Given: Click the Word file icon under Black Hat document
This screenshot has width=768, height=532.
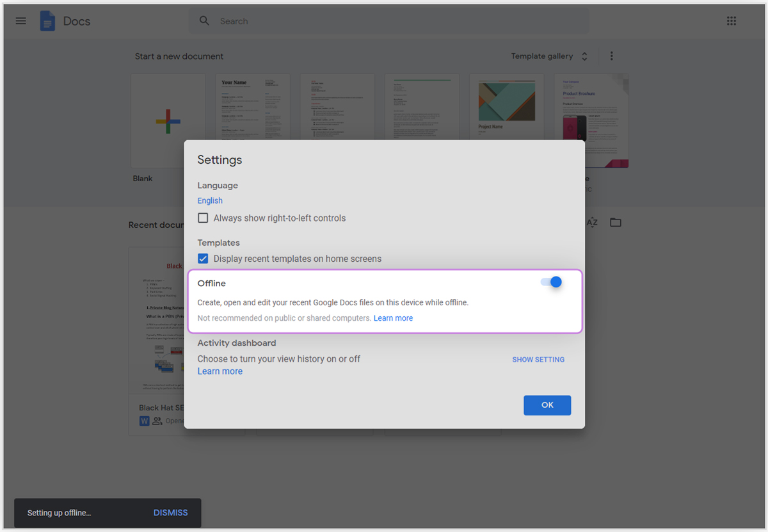Looking at the screenshot, I should point(144,421).
